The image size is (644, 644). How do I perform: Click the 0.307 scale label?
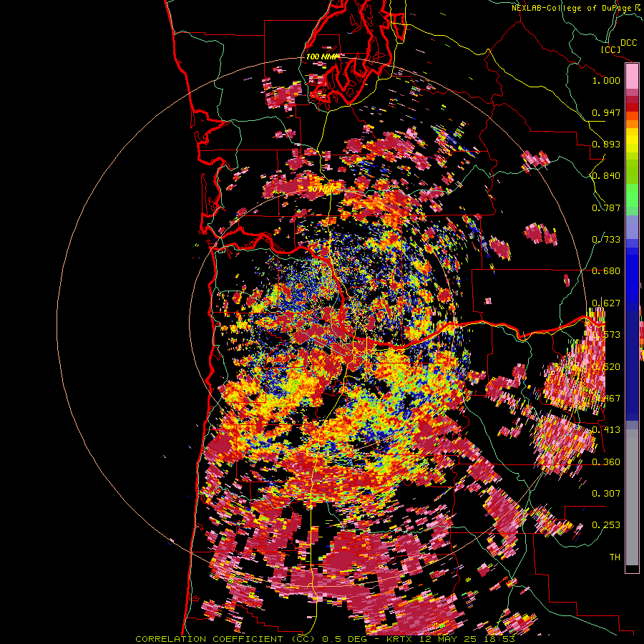coord(606,493)
